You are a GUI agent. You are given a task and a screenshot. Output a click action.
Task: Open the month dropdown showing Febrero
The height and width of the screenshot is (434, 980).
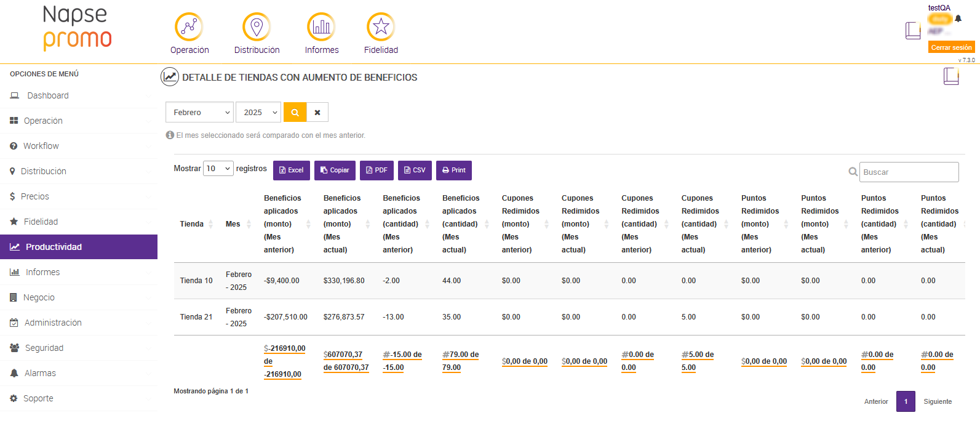point(199,113)
